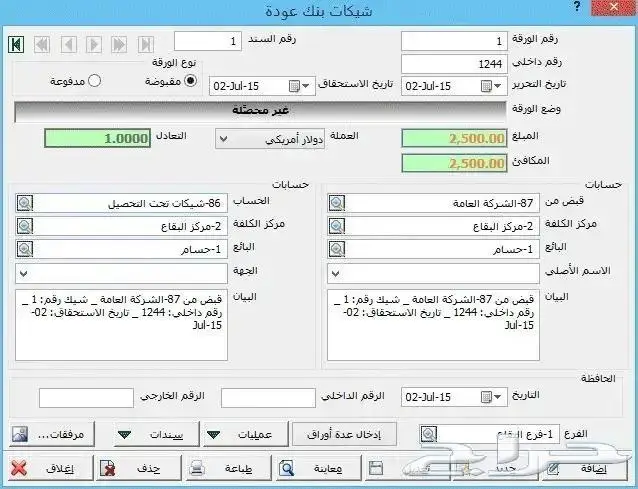Click the المكافئ equivalent amount field
The width and height of the screenshot is (638, 489).
pyautogui.click(x=454, y=163)
